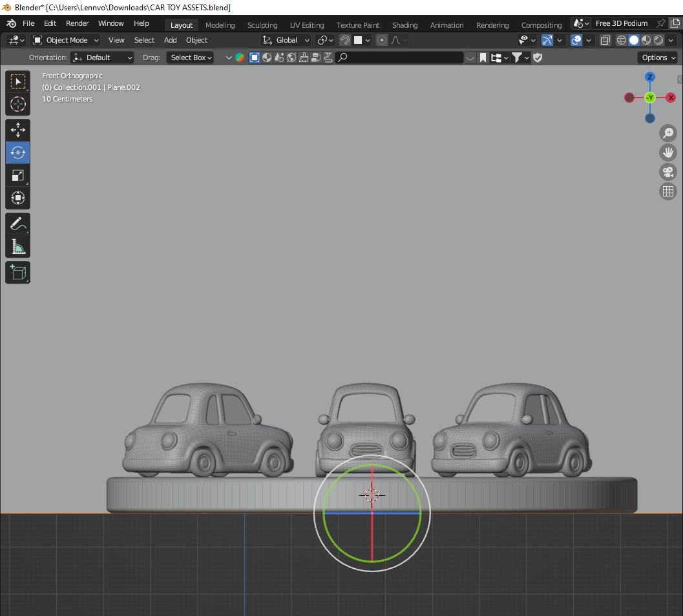Open the Window menu
This screenshot has height=616, width=683.
[x=110, y=23]
